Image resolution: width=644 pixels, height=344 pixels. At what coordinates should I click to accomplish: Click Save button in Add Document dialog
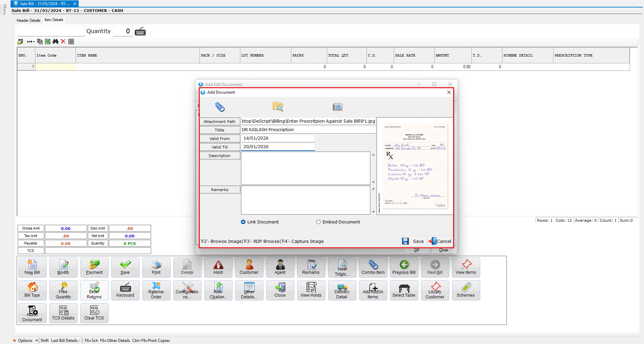[413, 241]
